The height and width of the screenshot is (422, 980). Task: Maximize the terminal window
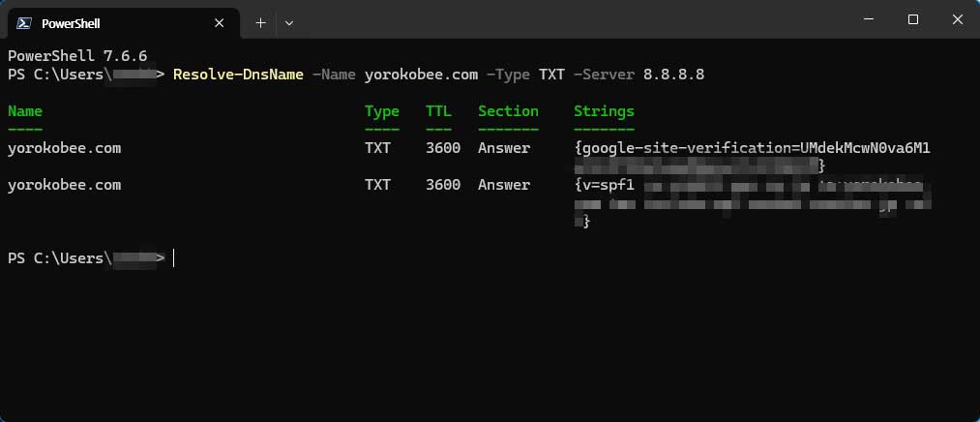(x=913, y=20)
